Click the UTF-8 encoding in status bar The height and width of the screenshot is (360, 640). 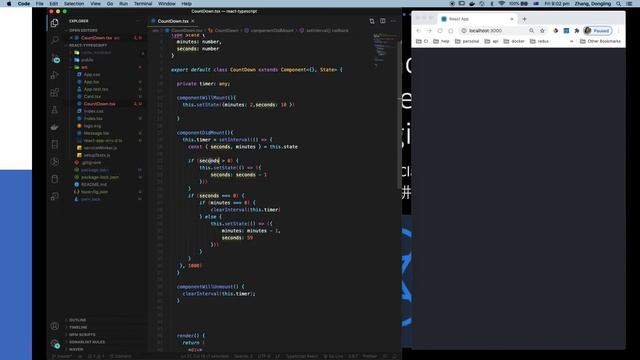tap(264, 356)
